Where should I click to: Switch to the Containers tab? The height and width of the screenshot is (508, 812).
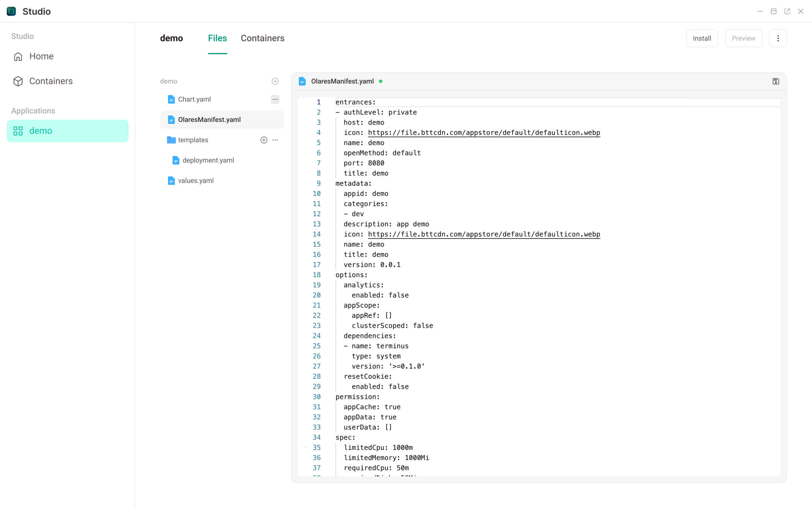262,38
